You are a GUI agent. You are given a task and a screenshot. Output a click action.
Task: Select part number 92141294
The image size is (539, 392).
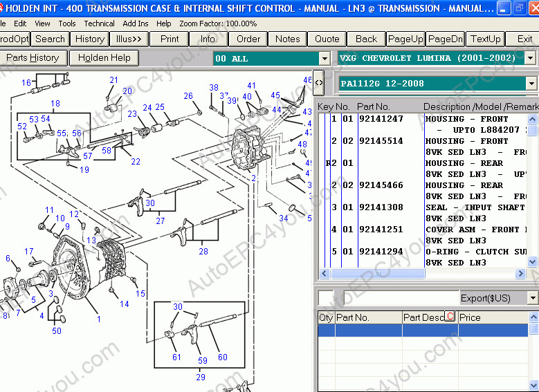(x=381, y=252)
